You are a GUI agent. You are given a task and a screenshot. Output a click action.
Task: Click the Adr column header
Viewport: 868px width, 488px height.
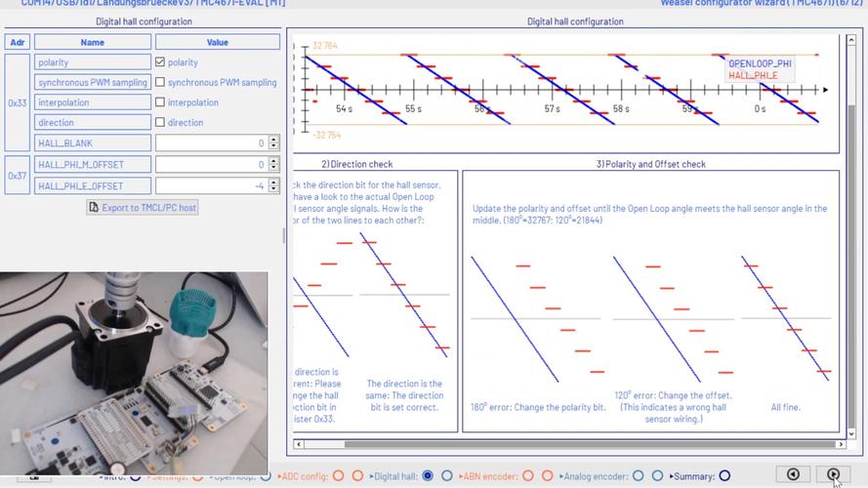(x=18, y=42)
